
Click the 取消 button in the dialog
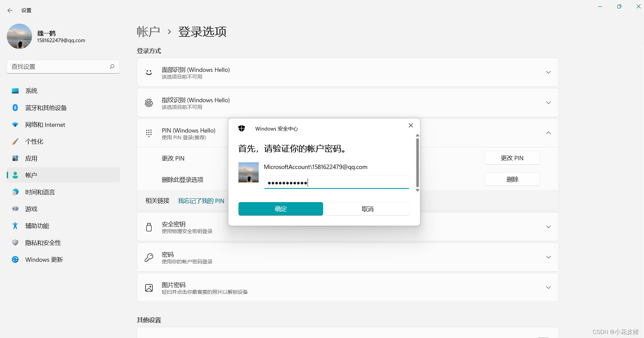pos(367,209)
